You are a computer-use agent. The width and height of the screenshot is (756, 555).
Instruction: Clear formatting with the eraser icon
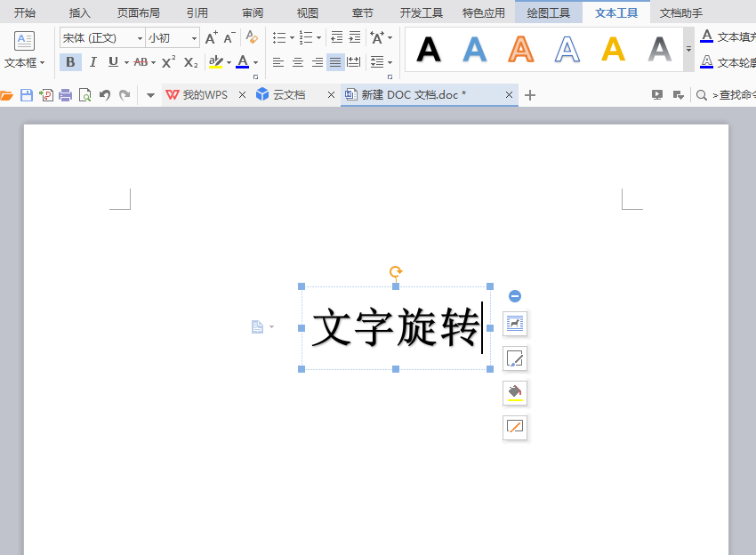[x=252, y=37]
